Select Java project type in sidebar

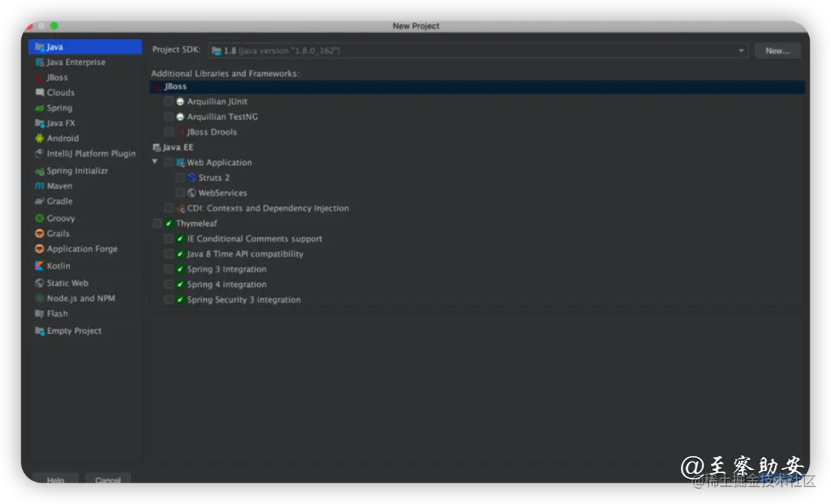click(85, 47)
